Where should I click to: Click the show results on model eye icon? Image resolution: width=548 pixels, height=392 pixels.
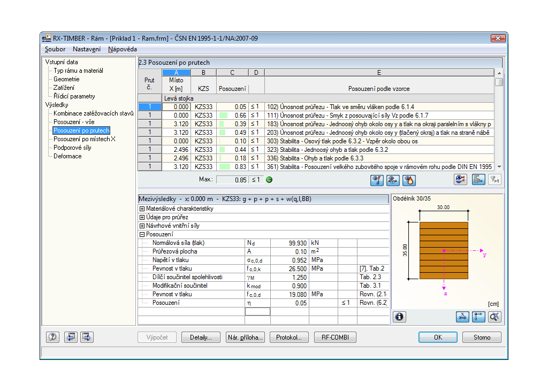pos(460,180)
